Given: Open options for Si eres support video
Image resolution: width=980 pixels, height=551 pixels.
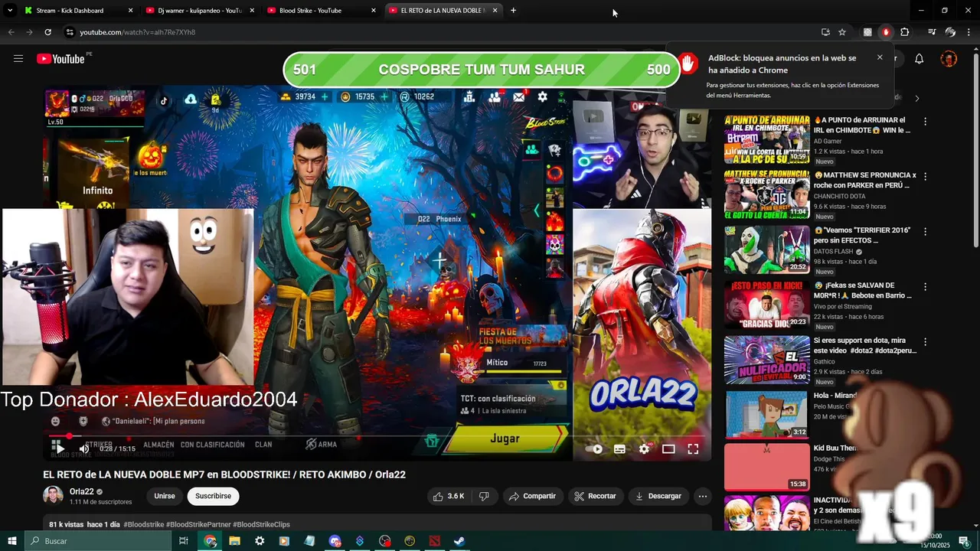Looking at the screenshot, I should point(925,341).
